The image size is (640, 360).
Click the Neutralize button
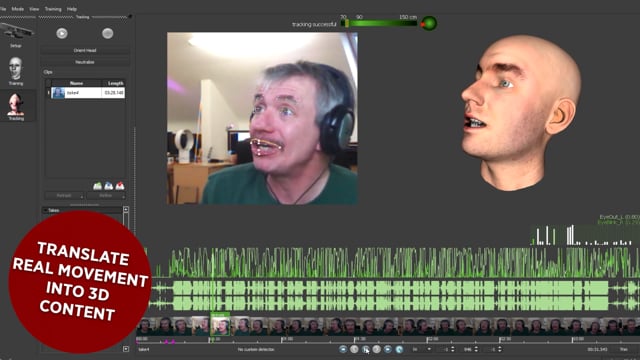[x=85, y=62]
